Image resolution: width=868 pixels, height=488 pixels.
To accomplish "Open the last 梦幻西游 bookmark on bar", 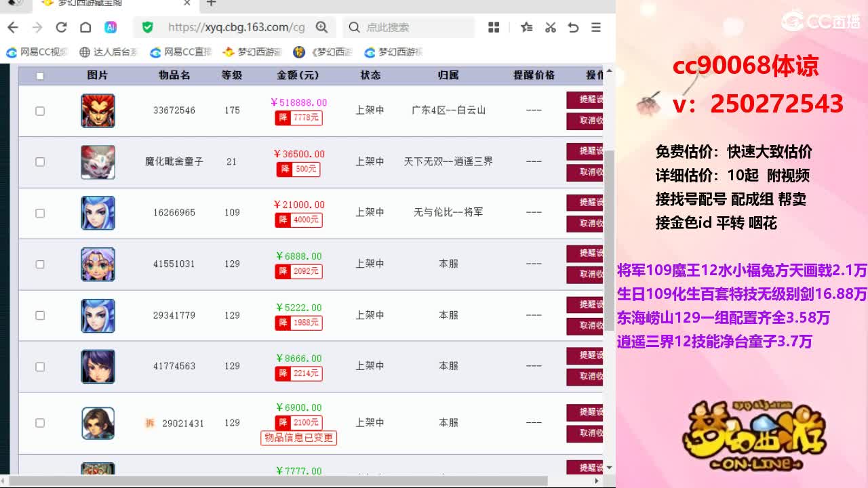I will pyautogui.click(x=393, y=52).
